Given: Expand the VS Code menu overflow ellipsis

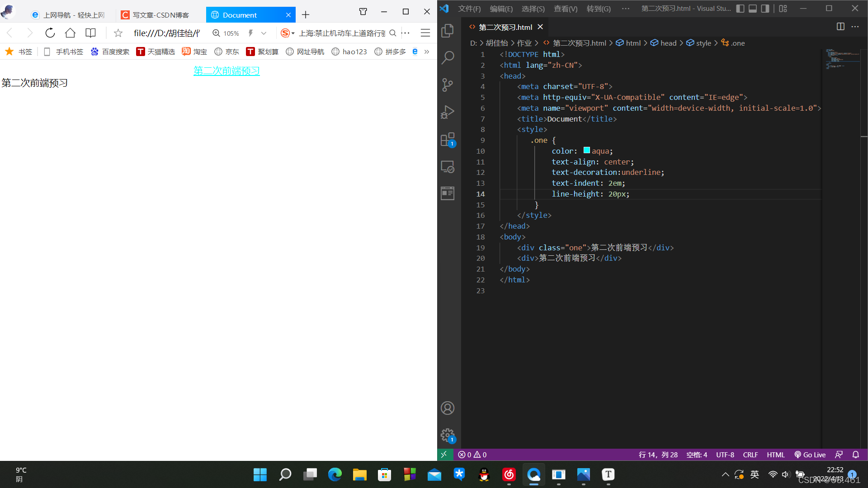Looking at the screenshot, I should coord(625,9).
